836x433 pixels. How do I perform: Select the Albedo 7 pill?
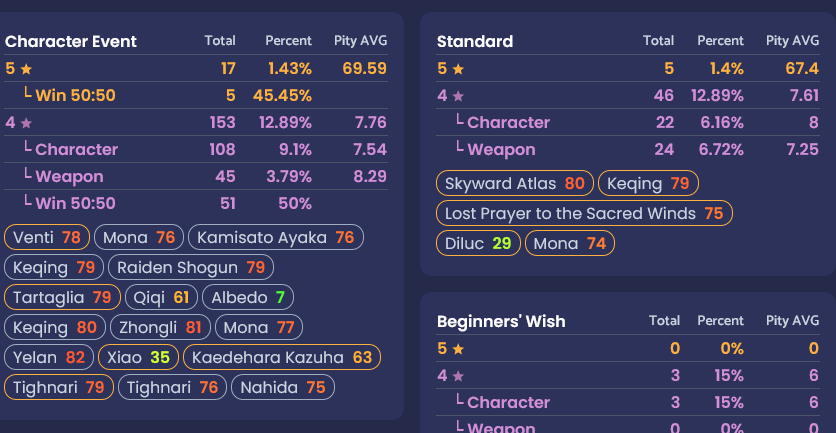coord(248,297)
